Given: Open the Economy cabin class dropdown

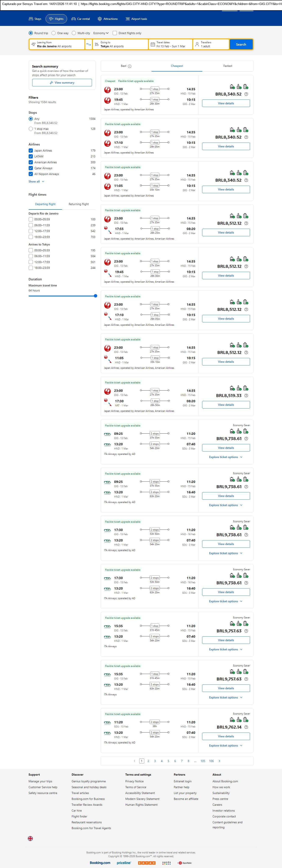Looking at the screenshot, I should tap(101, 33).
